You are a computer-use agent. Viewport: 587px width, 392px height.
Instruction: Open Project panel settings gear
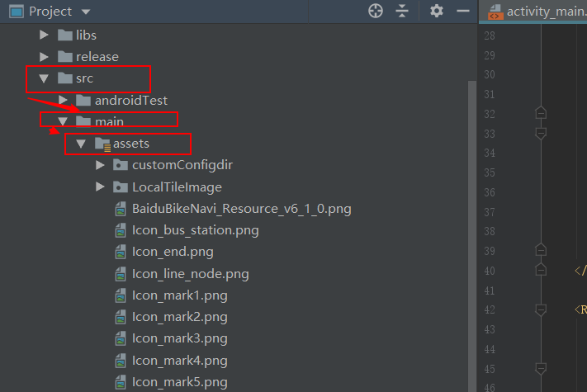[437, 12]
